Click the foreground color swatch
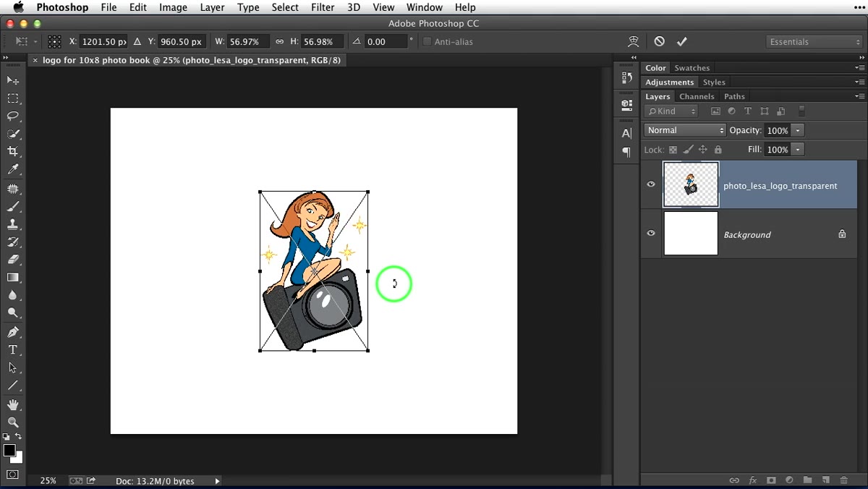The image size is (868, 489). tap(9, 451)
